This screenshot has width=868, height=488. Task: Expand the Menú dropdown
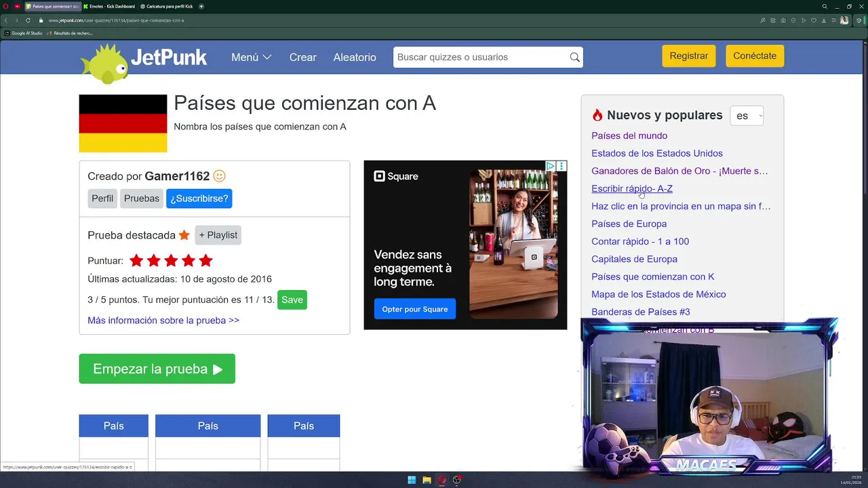click(x=252, y=57)
